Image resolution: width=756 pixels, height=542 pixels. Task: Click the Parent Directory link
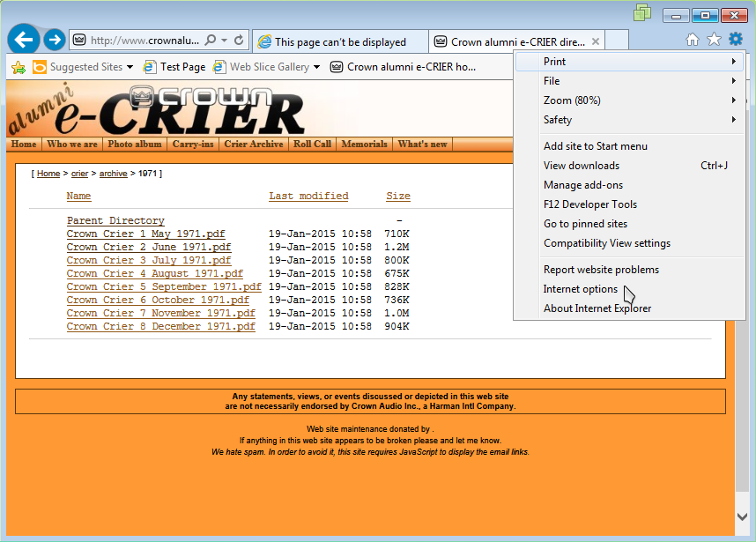(x=115, y=220)
